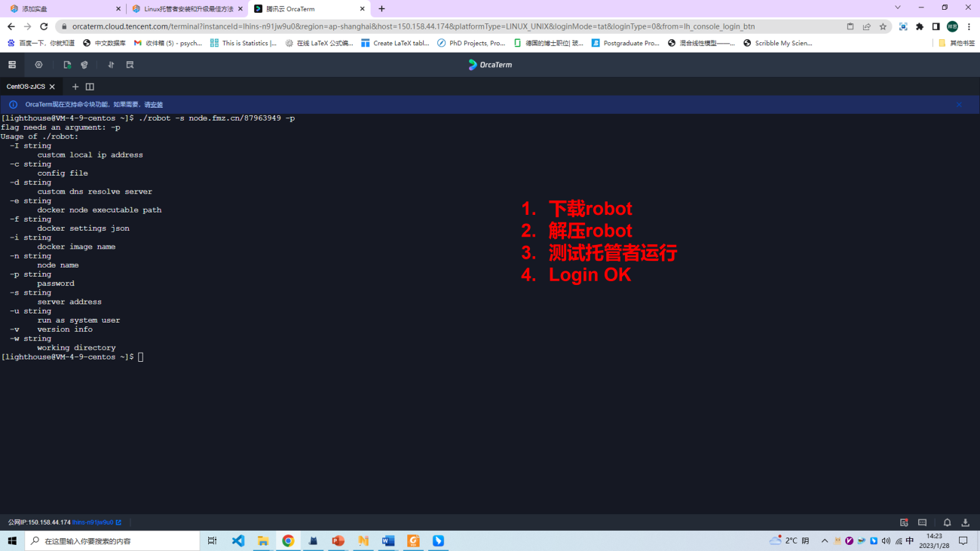Open PowerPoint from taskbar
Screen dimensions: 980x551
pyautogui.click(x=338, y=540)
